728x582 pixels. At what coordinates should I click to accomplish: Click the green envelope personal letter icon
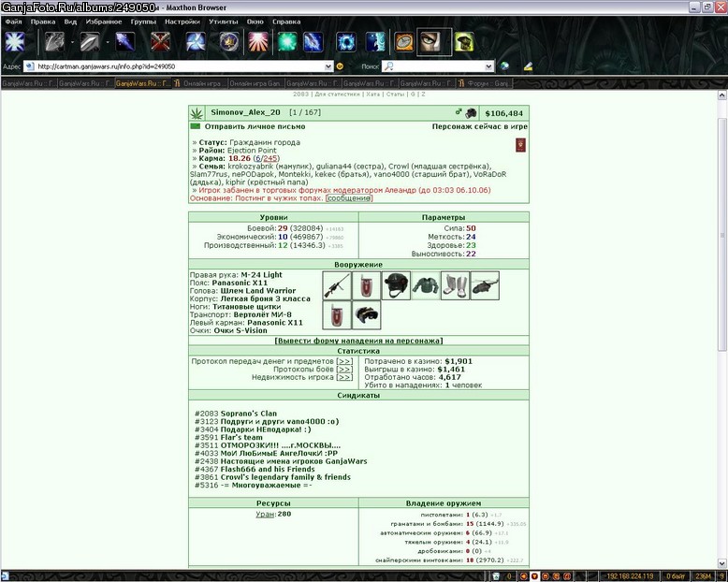[x=196, y=126]
